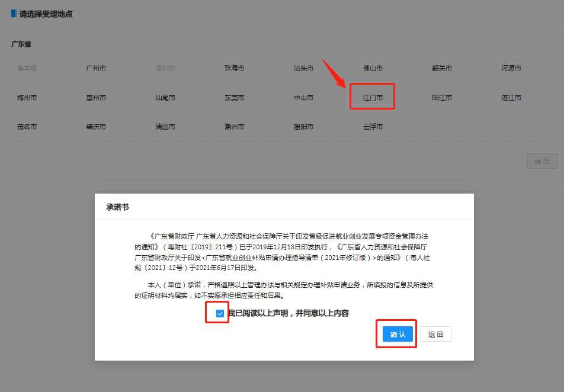
Task: Select 珠海市 as your city
Action: point(234,68)
